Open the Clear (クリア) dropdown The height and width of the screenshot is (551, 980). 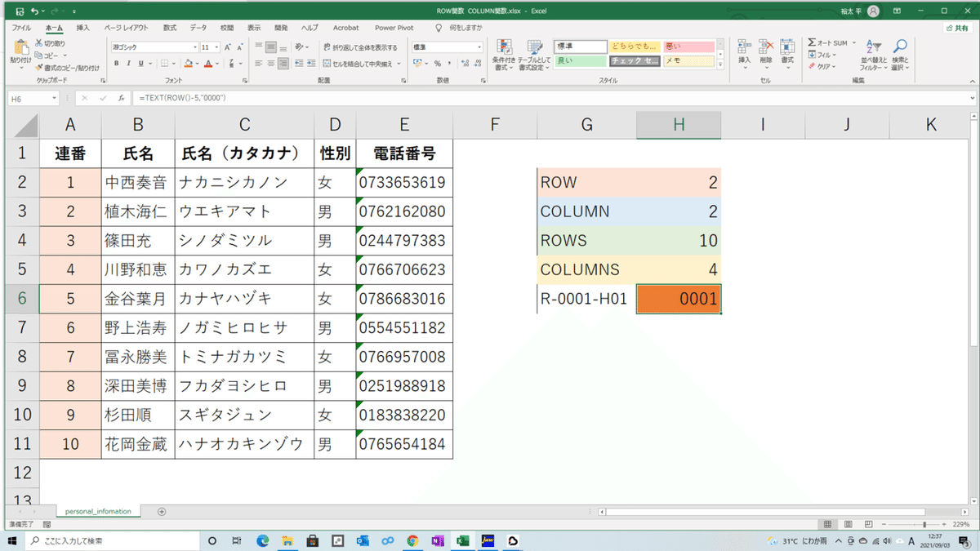coord(834,67)
